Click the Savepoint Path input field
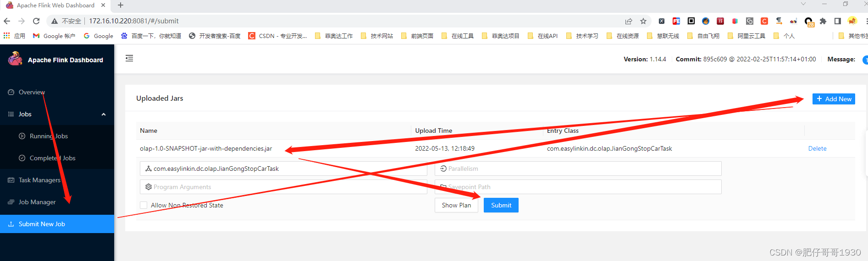 tap(578, 187)
